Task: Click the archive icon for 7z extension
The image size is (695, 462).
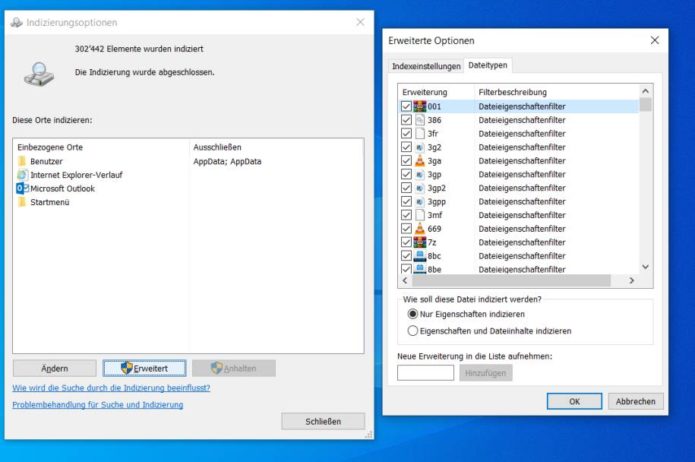Action: (420, 242)
